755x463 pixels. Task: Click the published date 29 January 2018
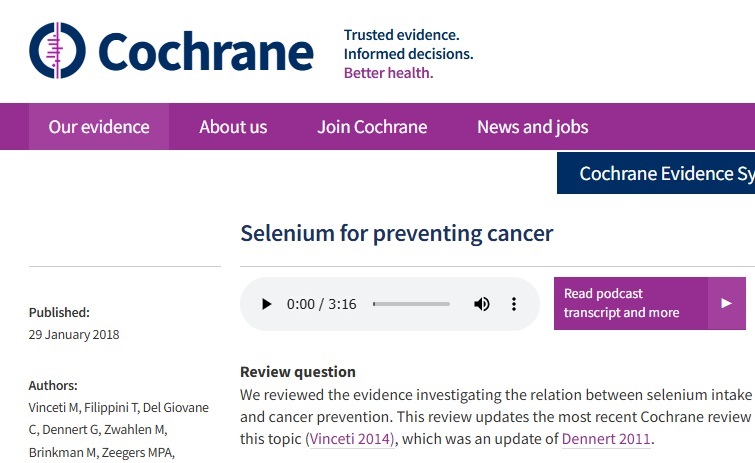[74, 335]
